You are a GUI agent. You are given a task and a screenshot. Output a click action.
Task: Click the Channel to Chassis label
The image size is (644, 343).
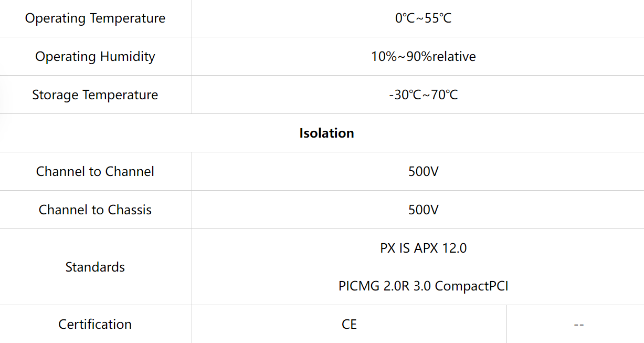coord(95,210)
